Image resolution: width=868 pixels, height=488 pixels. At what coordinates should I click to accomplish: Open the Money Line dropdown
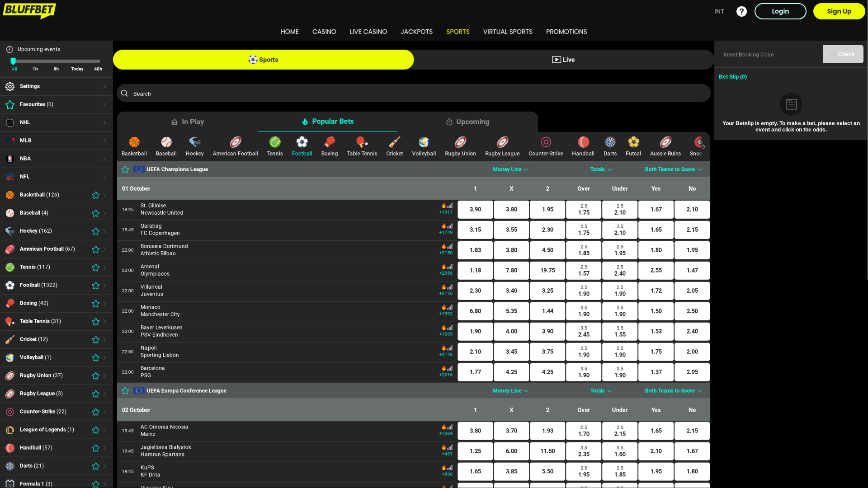pyautogui.click(x=510, y=169)
